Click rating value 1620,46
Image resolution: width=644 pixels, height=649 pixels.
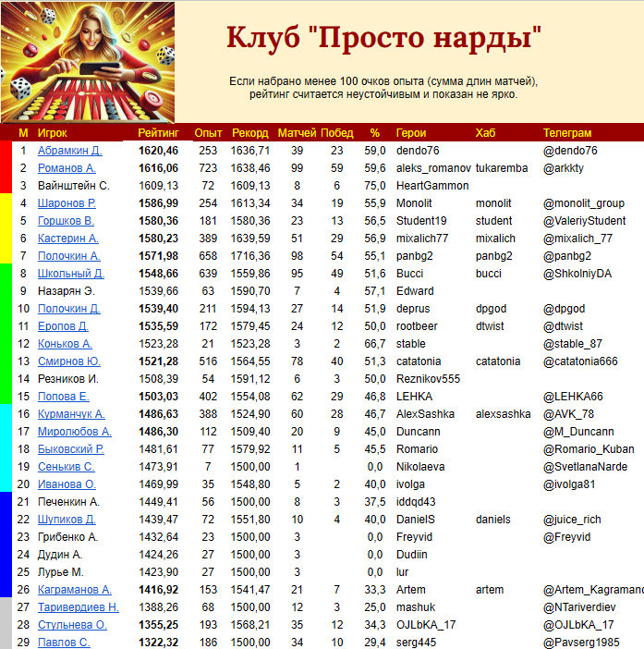(158, 151)
